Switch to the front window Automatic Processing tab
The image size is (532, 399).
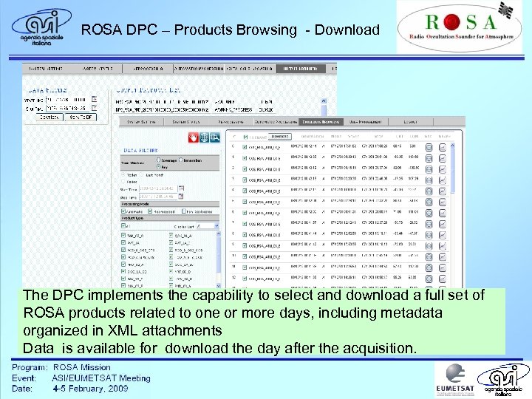pos(276,122)
